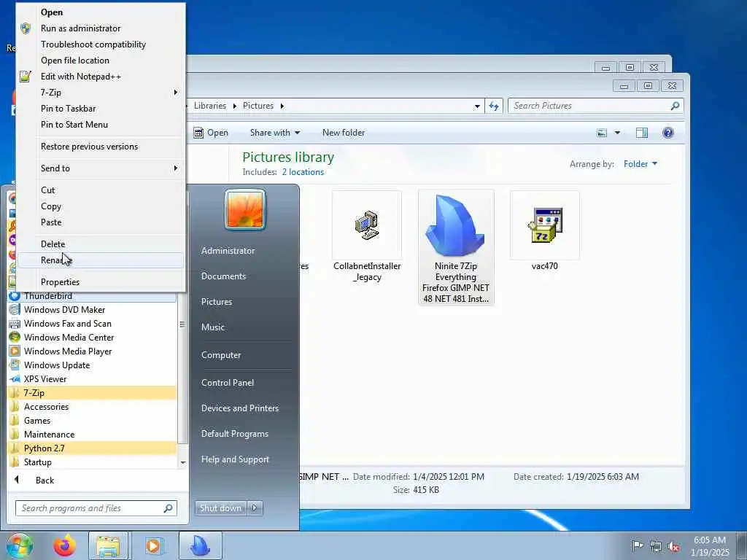This screenshot has width=747, height=560.
Task: Choose Rename from context menu
Action: 101,260
